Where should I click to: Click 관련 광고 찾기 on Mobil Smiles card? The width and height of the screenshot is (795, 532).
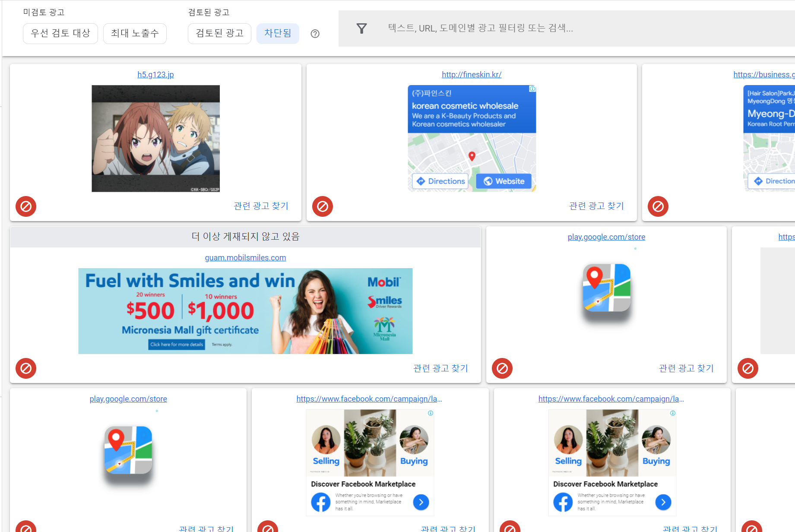click(x=440, y=368)
